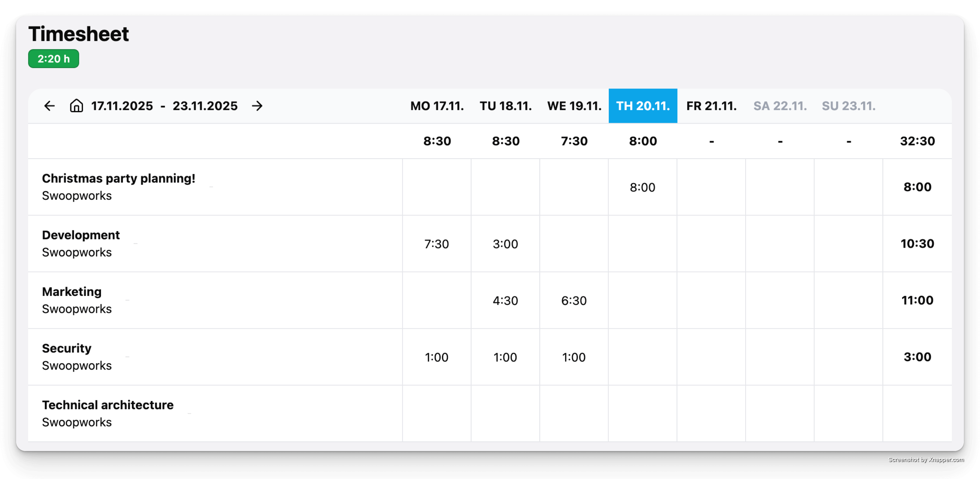Switch to the MO 17.11. column header
This screenshot has width=980, height=479.
pos(437,106)
